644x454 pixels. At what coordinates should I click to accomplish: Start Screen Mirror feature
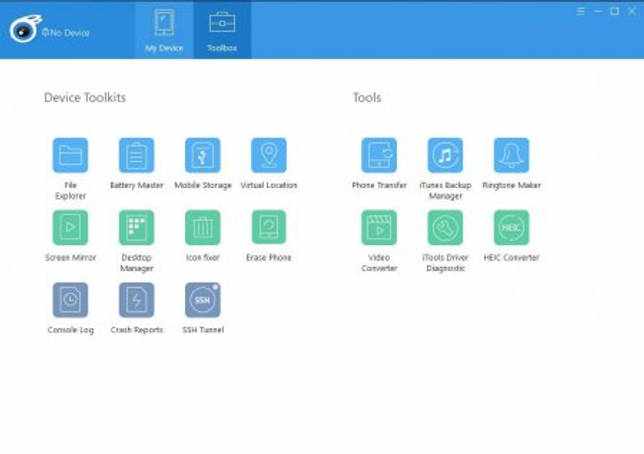70,228
